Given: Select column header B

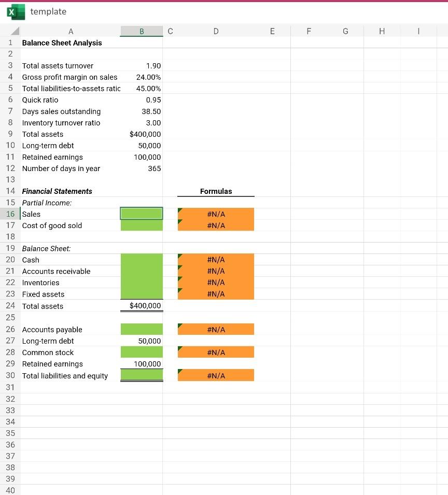Looking at the screenshot, I should point(141,31).
